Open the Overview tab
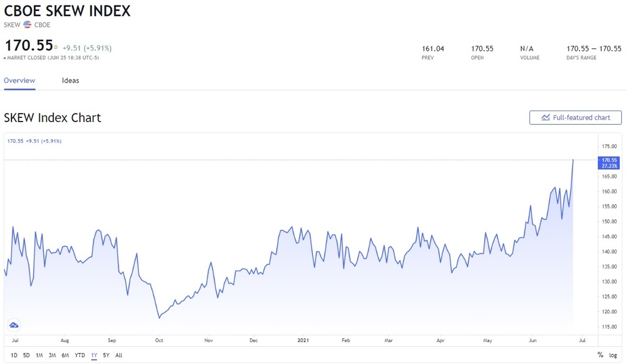The image size is (626, 364). 20,81
